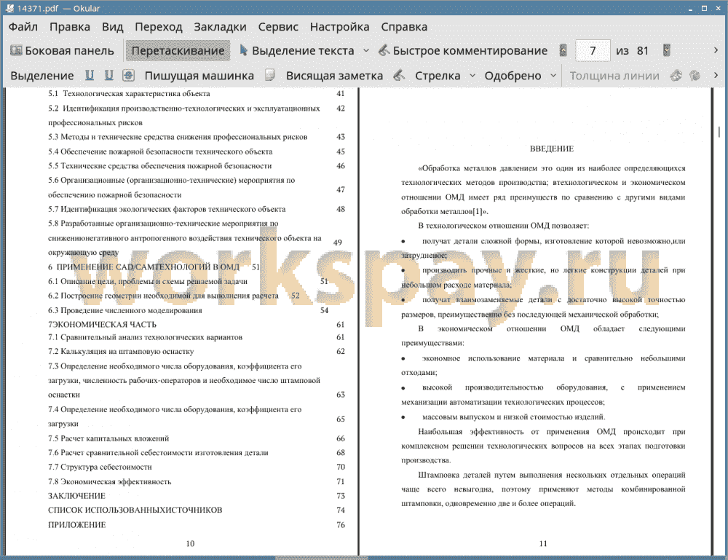The image size is (728, 560).
Task: Click the contents entry 7.2 Калькуляция на штамповую оснастку
Action: (121, 352)
